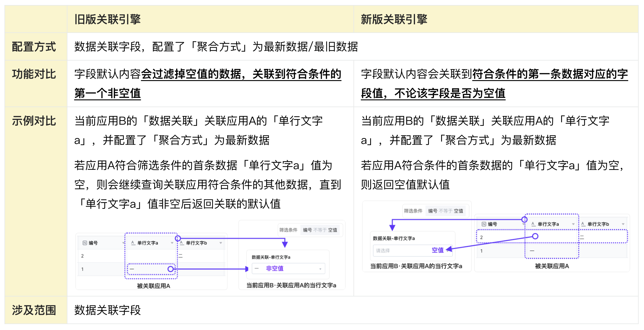Click the 则返回空值默认值 sentence
The width and height of the screenshot is (644, 330).
pyautogui.click(x=405, y=185)
